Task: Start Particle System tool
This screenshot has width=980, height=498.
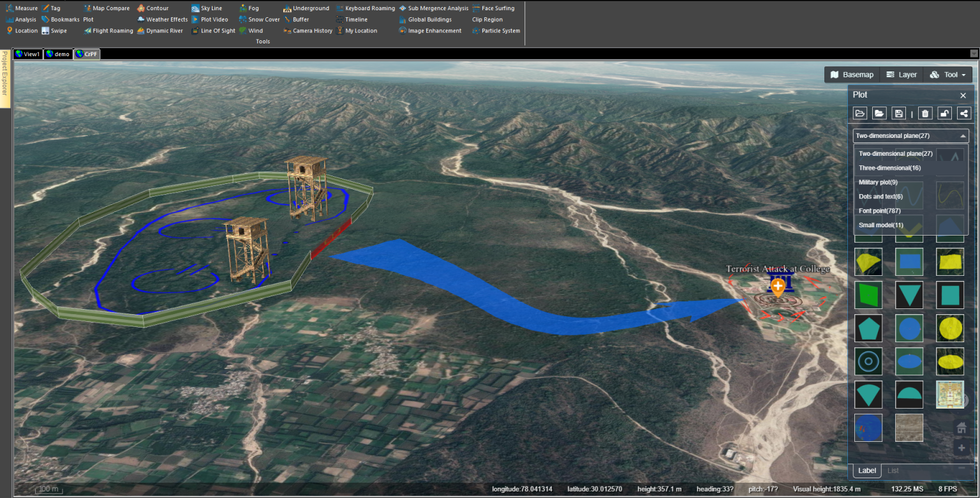Action: tap(497, 30)
